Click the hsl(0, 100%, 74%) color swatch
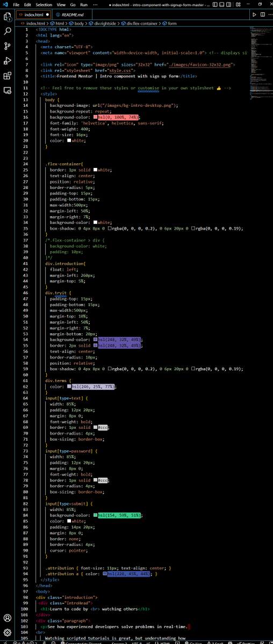This screenshot has height=644, width=273. [95, 117]
